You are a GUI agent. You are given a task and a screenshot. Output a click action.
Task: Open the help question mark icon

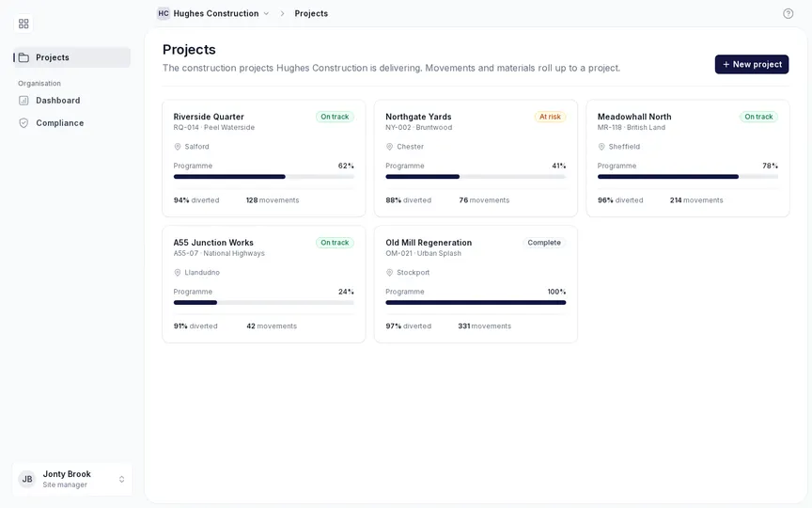(x=788, y=13)
